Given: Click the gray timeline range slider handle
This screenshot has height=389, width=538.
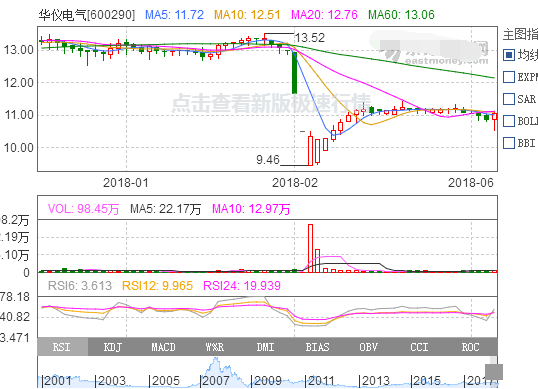Looking at the screenshot, I should 494,372.
